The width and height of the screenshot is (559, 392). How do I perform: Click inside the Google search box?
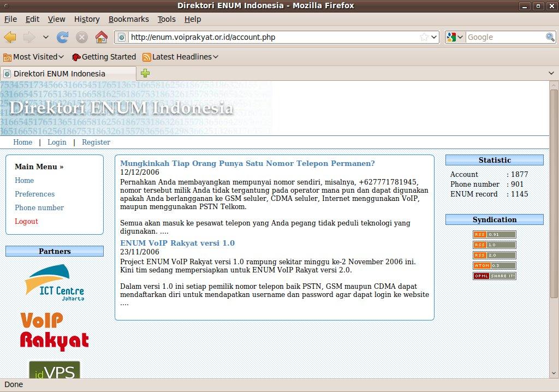tap(505, 37)
